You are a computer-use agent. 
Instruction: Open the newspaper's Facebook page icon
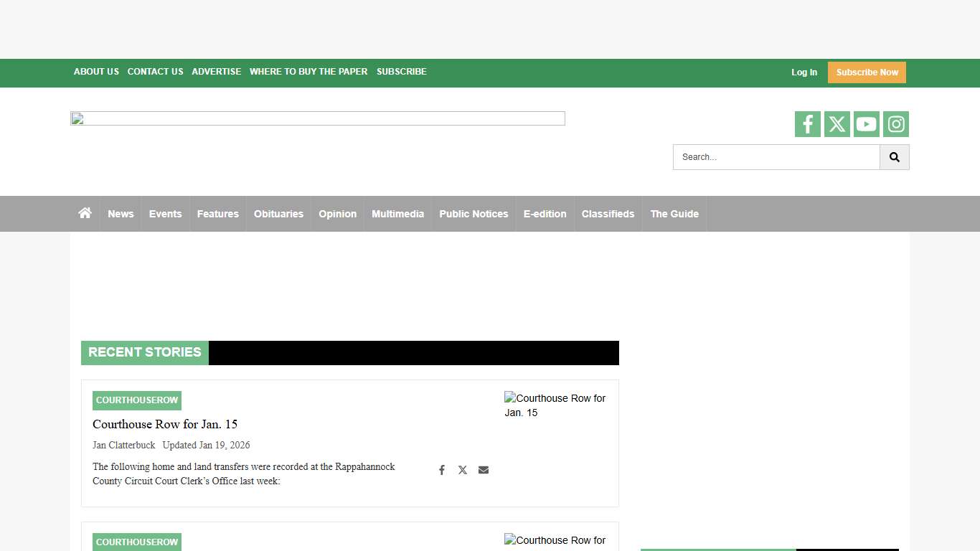click(x=807, y=124)
